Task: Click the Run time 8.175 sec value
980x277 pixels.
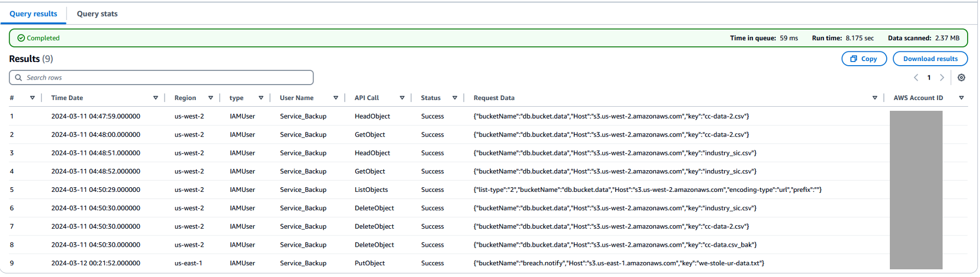Action: point(860,38)
